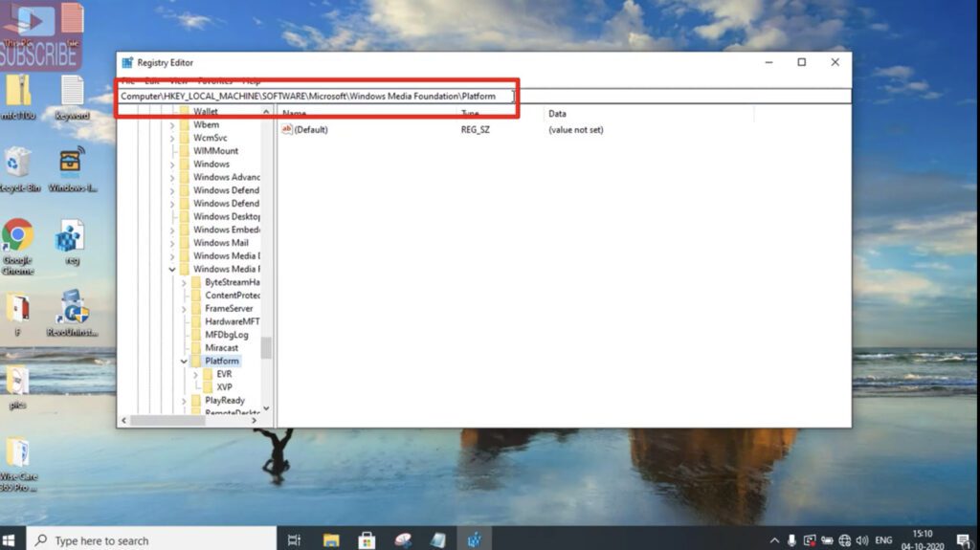This screenshot has width=980, height=550.
Task: Open File Explorer from the taskbar
Action: [331, 539]
